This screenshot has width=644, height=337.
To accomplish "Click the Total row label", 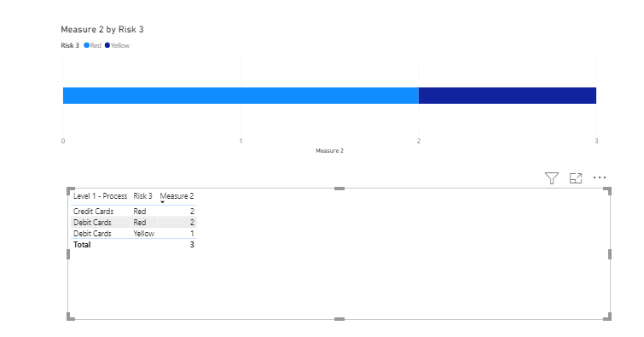I will pyautogui.click(x=82, y=245).
